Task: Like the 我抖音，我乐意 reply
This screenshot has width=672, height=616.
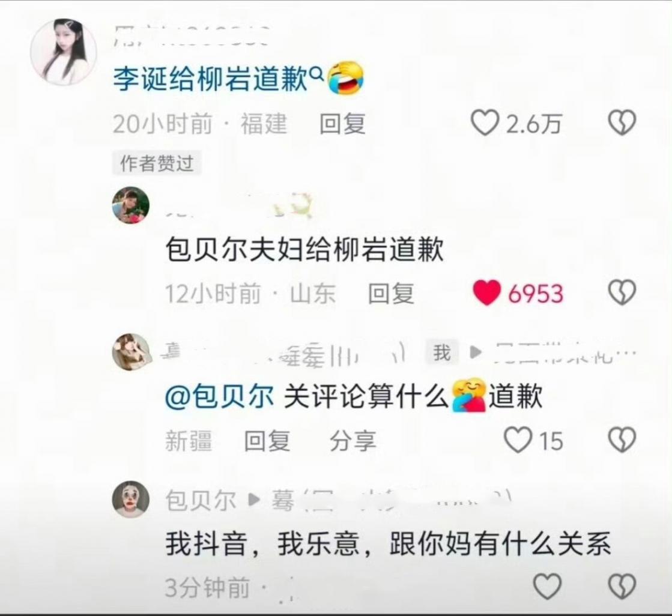Action: [x=547, y=586]
